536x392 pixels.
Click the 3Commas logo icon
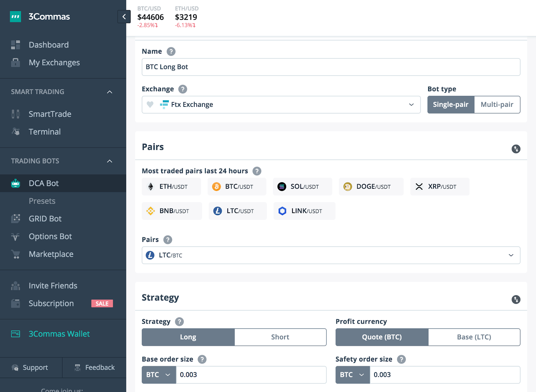[x=15, y=17]
